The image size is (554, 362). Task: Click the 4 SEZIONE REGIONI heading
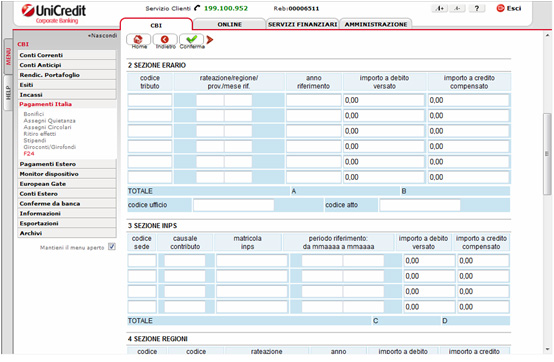(x=158, y=339)
